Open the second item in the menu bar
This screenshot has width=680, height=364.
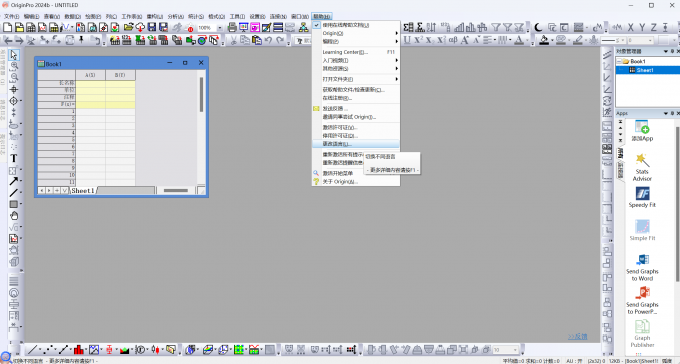31,16
